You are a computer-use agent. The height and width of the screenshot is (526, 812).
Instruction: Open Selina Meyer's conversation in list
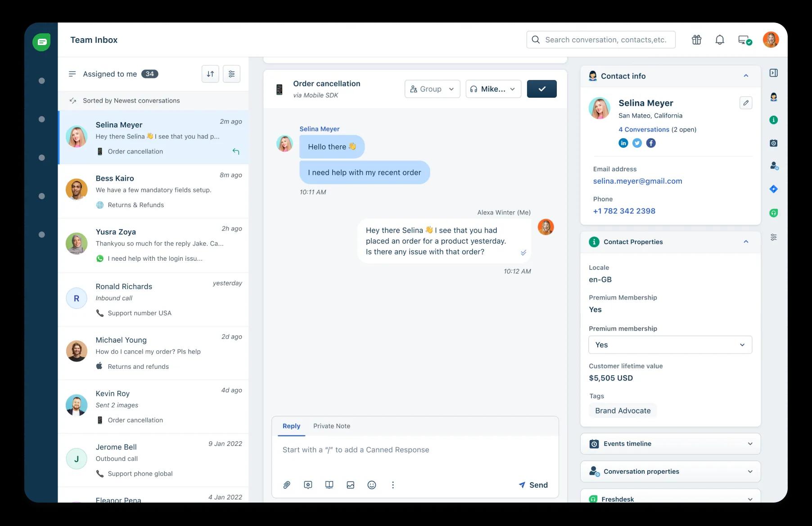coord(153,137)
